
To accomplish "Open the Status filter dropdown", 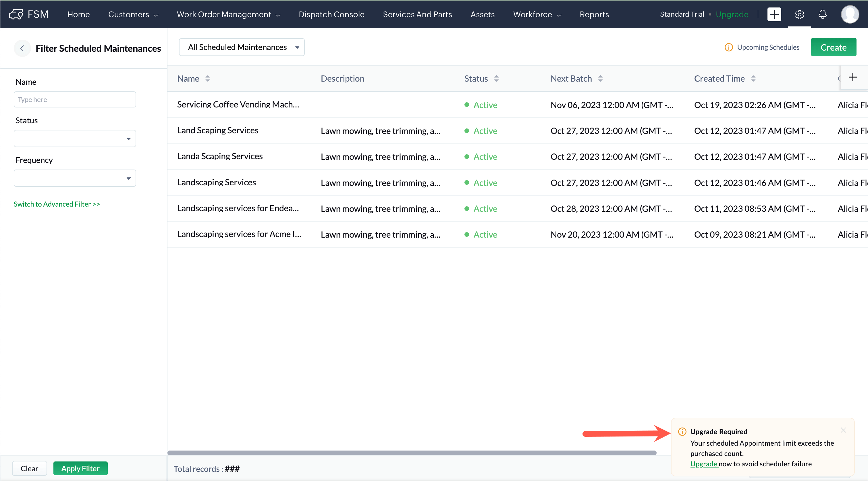I will (x=75, y=138).
